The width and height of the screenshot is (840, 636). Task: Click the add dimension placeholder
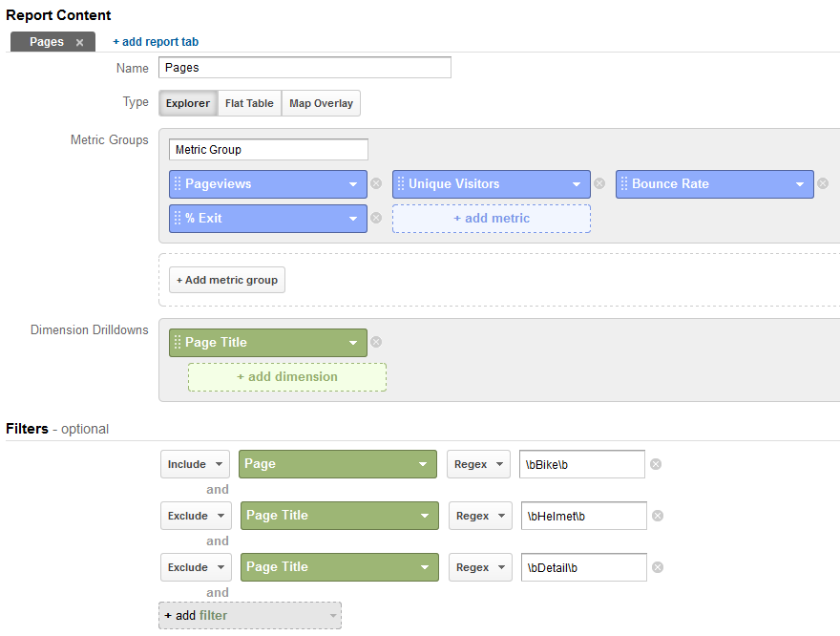click(x=287, y=377)
